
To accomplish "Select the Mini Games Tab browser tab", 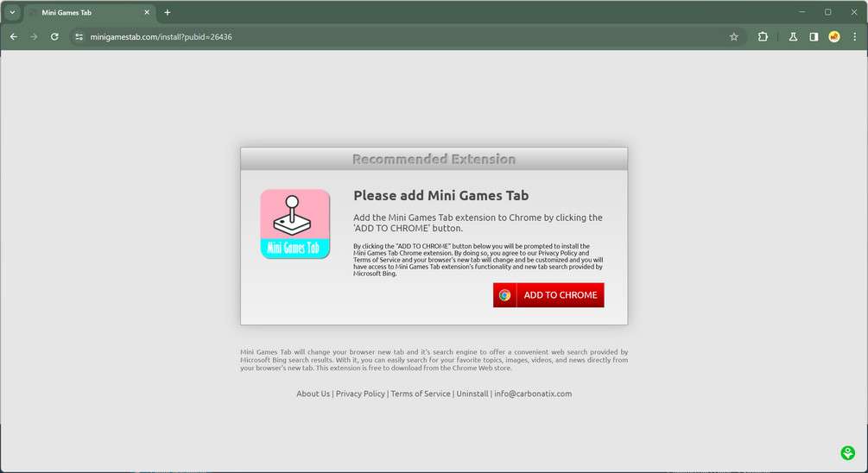I will (89, 12).
